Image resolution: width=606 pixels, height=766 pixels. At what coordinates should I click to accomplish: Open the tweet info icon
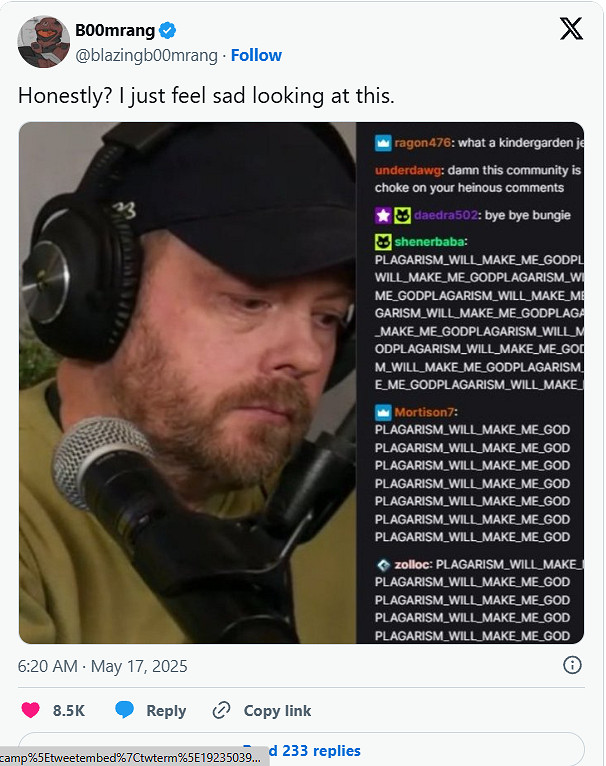pyautogui.click(x=572, y=665)
